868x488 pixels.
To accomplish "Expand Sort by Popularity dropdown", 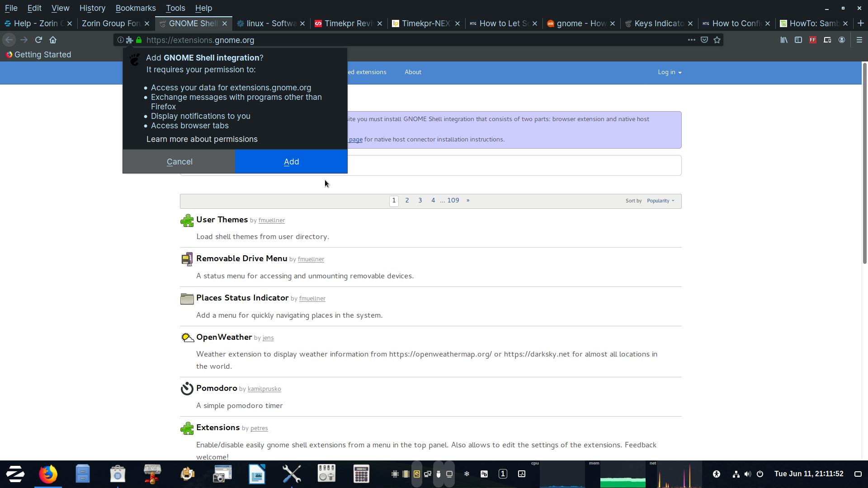I will point(660,201).
